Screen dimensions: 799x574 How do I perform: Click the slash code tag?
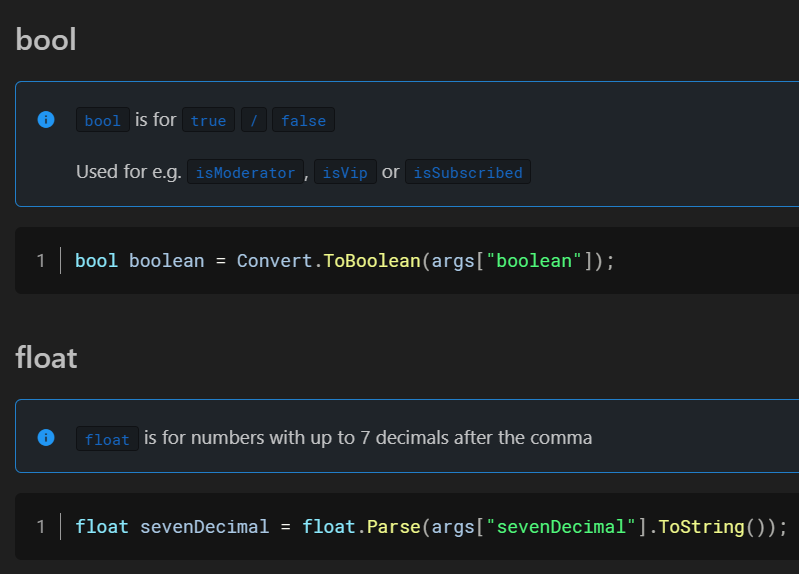(254, 120)
